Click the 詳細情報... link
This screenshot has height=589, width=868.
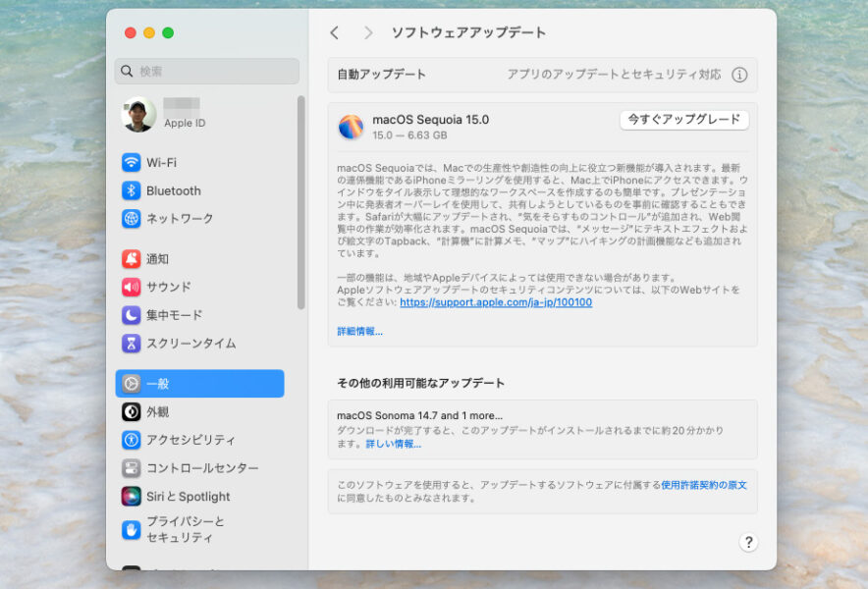point(359,331)
